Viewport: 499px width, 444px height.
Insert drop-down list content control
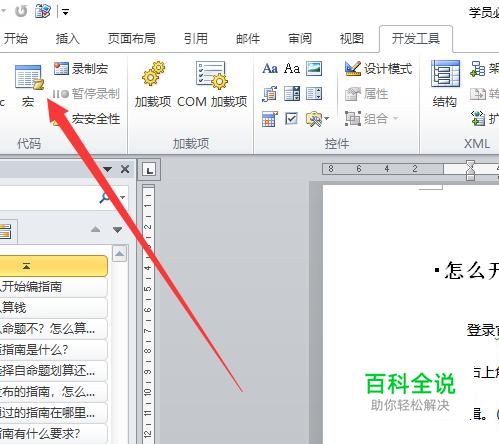tap(314, 94)
